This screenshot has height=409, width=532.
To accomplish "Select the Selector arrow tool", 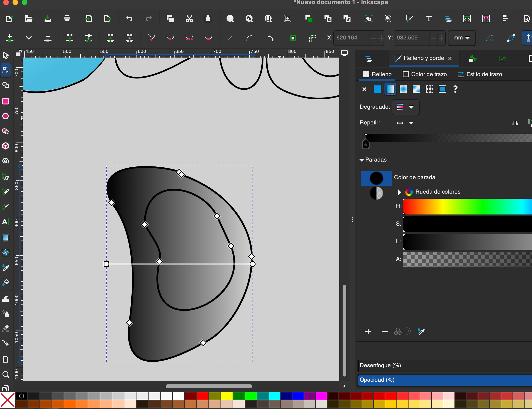I will (6, 55).
